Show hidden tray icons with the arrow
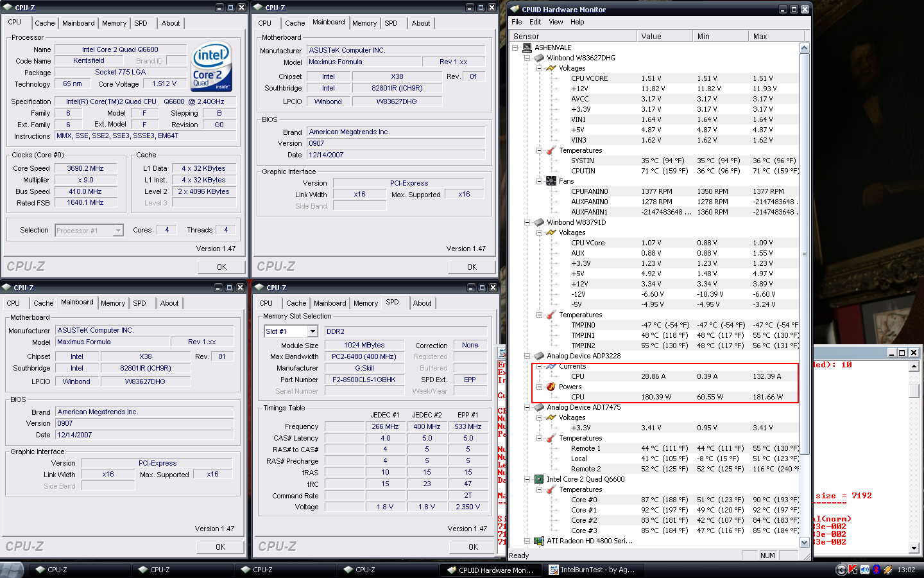The height and width of the screenshot is (578, 924). coord(841,570)
